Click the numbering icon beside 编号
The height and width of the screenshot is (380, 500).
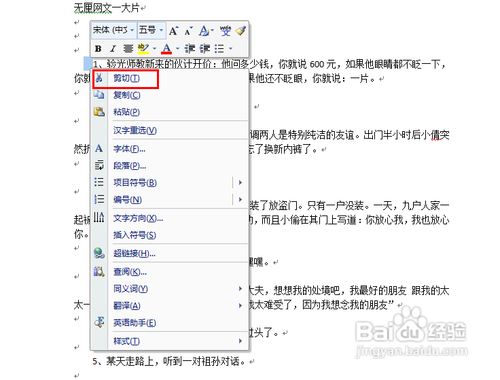[99, 199]
